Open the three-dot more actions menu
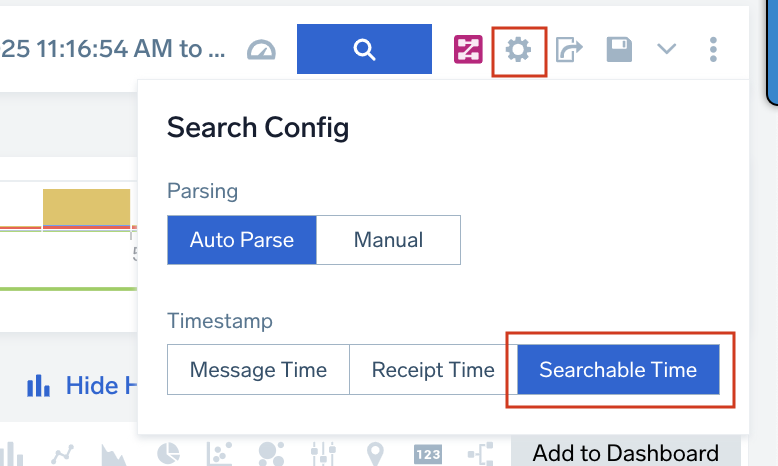This screenshot has width=778, height=466. [x=713, y=48]
